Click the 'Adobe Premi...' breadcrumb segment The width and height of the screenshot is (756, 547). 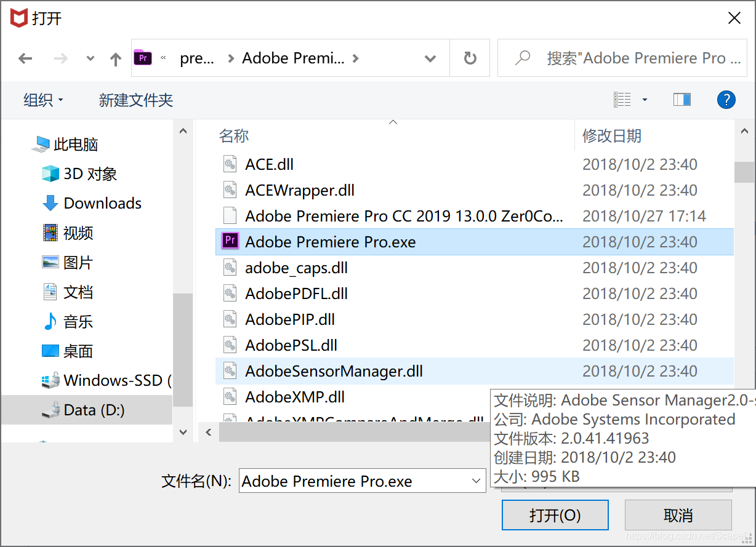293,58
